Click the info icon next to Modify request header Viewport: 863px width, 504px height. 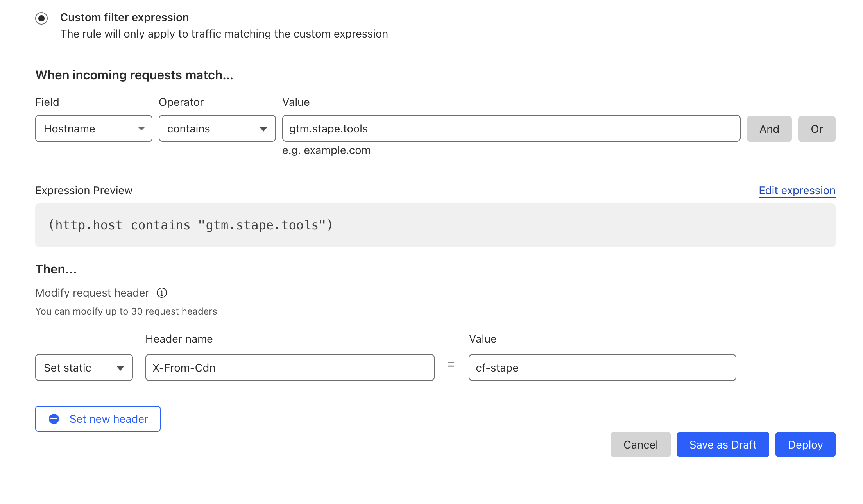161,293
